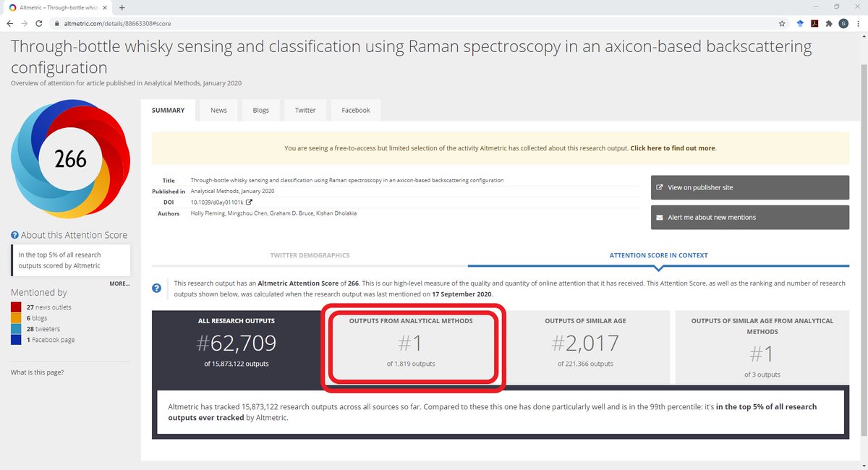Open the 6 blogs mentions

pyautogui.click(x=37, y=318)
